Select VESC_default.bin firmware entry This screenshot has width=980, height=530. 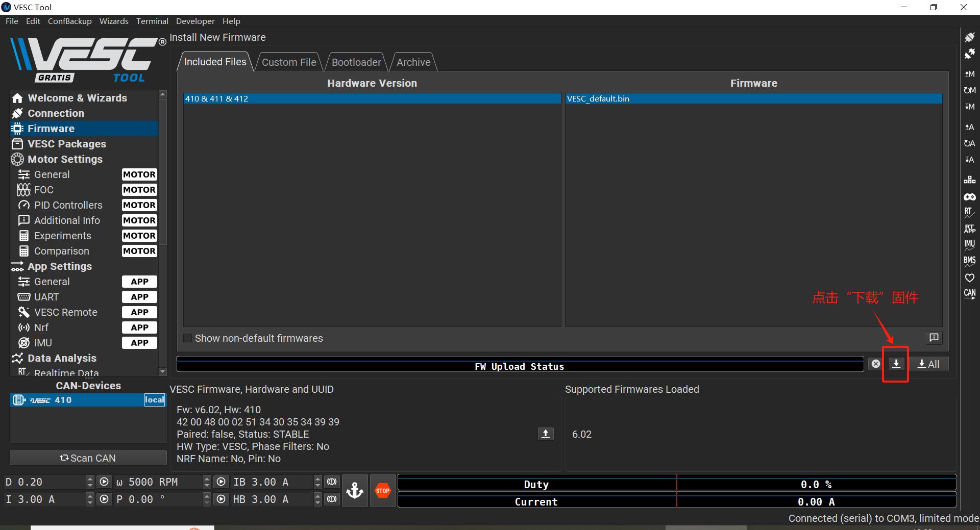(753, 98)
